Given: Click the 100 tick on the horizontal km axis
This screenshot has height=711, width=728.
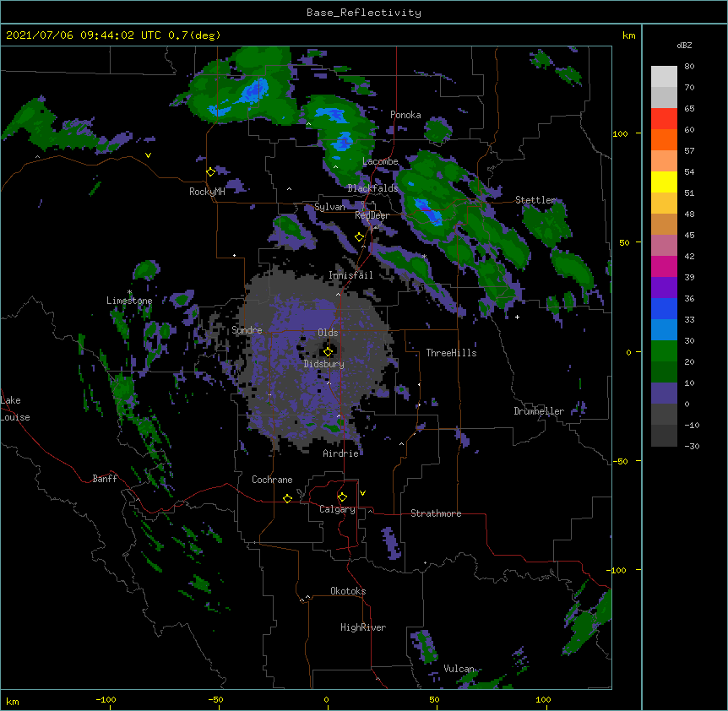Looking at the screenshot, I should [x=543, y=699].
